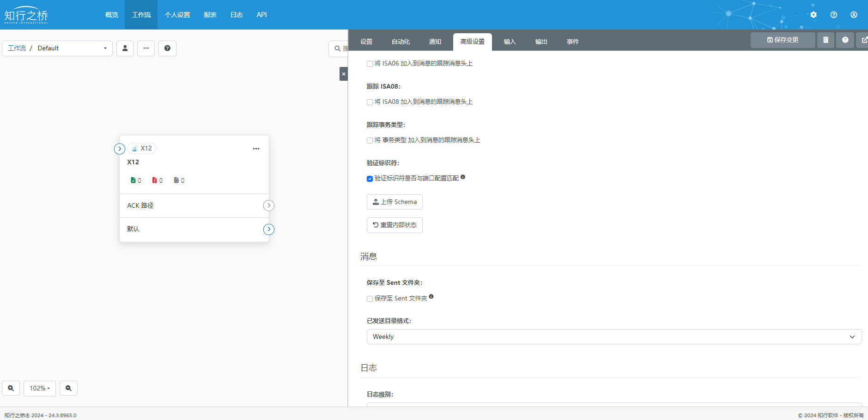The width and height of the screenshot is (868, 420).
Task: Click the ACK 路径 output arrow
Action: click(269, 206)
